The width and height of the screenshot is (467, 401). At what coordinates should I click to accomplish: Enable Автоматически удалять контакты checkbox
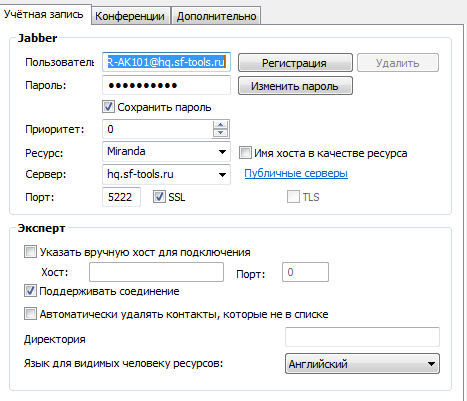(30, 314)
